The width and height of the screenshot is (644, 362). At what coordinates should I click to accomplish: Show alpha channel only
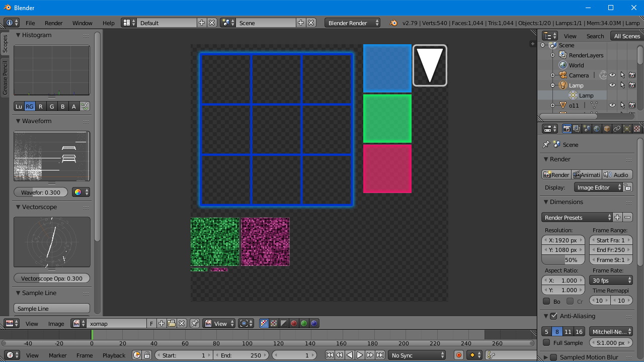click(x=284, y=323)
